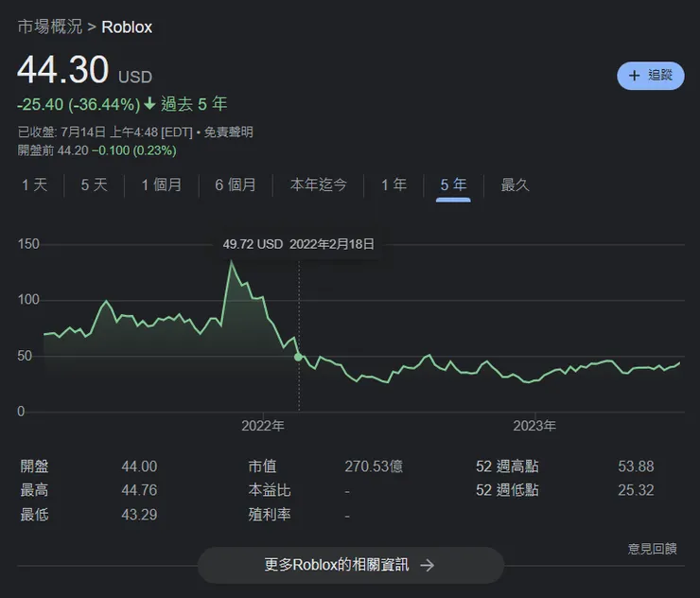
Task: Click the 100 y-axis label
Action: [x=28, y=300]
